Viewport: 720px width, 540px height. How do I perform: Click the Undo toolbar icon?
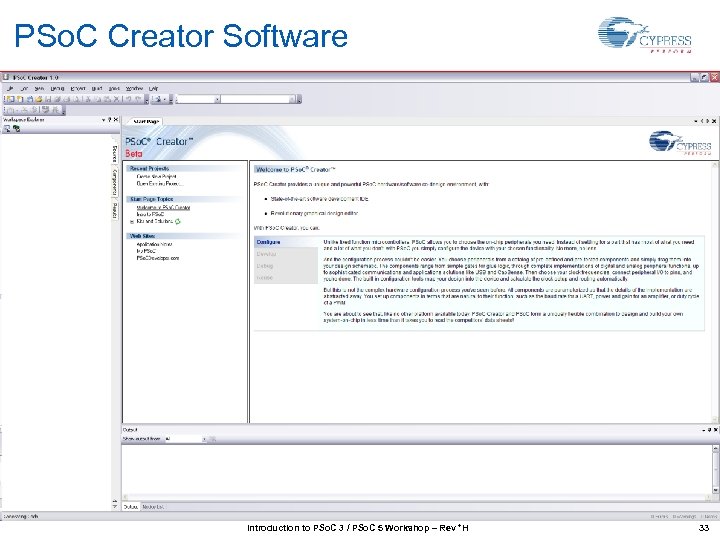[128, 99]
